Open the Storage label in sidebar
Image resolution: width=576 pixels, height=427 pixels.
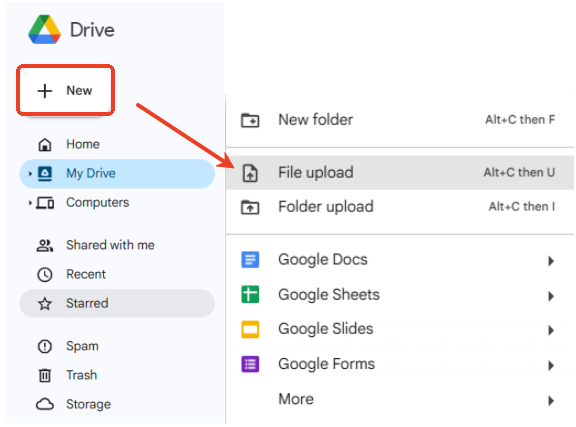point(88,405)
